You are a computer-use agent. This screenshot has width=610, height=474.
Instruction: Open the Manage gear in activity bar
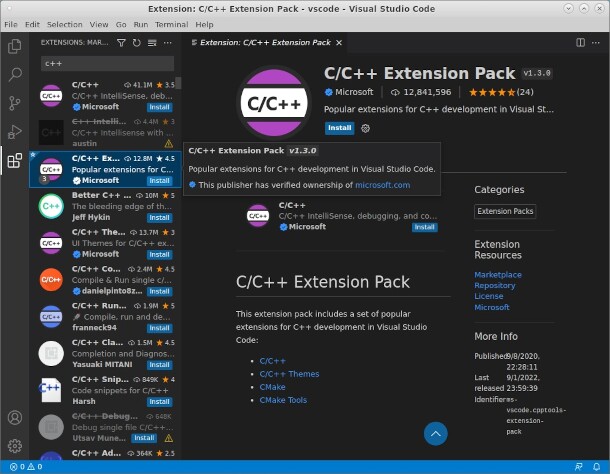coord(15,446)
